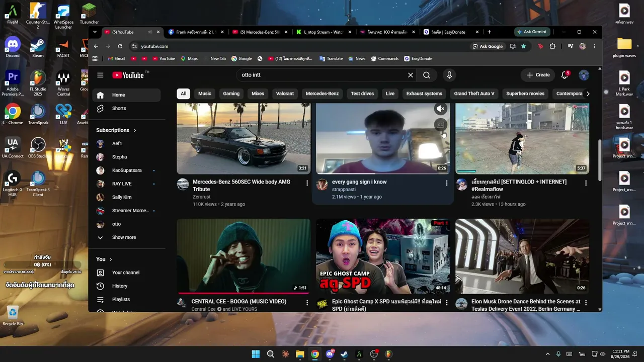
Task: Reload the page in Chrome
Action: [x=120, y=46]
